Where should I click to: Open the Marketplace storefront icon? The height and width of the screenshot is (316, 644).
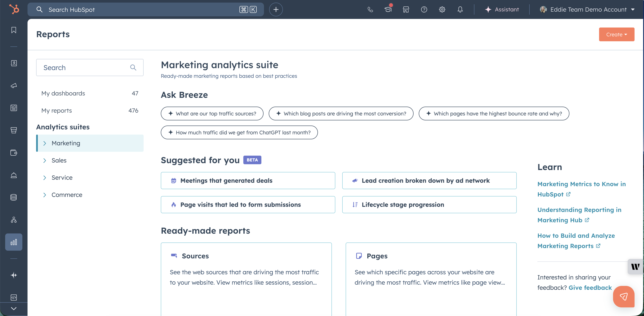406,9
